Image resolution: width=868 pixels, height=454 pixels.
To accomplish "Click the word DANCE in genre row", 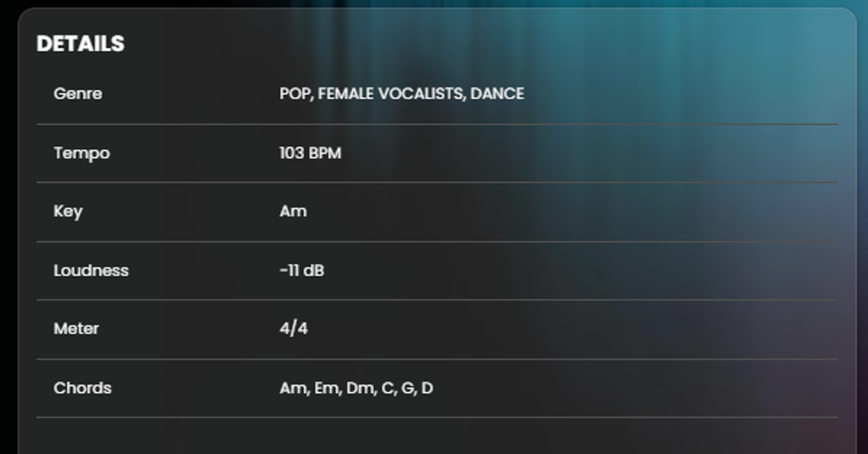I will point(497,94).
